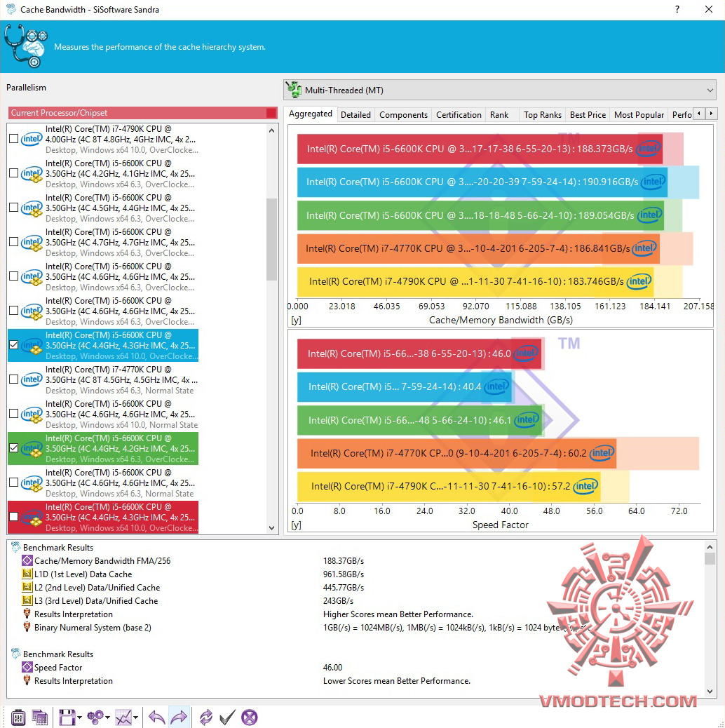Select the i7-4790K 183.746GB/s yellow bar
The width and height of the screenshot is (725, 728).
pos(475,281)
